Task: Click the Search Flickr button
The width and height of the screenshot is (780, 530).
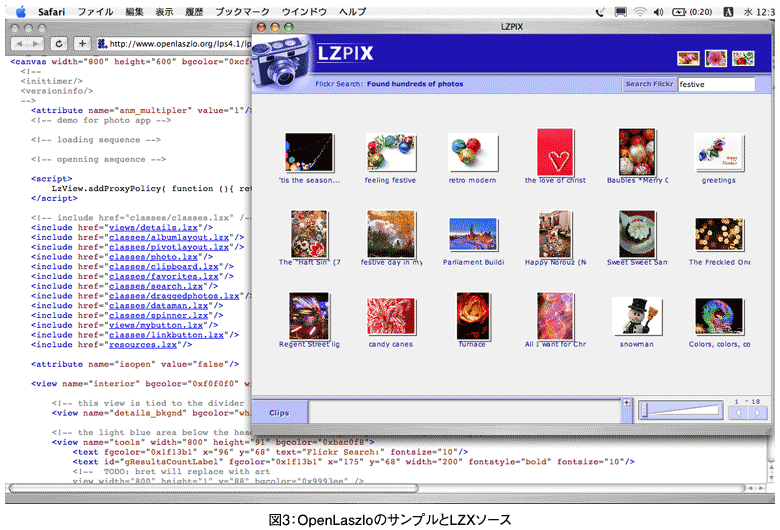Action: [x=649, y=84]
